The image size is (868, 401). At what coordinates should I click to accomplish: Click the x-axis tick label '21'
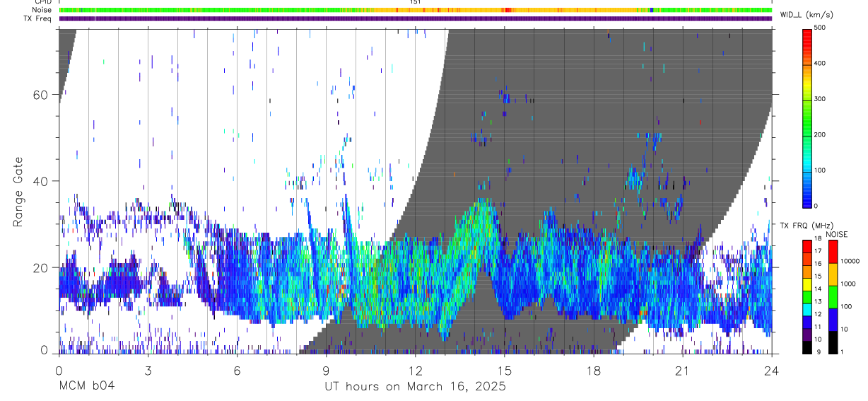[683, 370]
